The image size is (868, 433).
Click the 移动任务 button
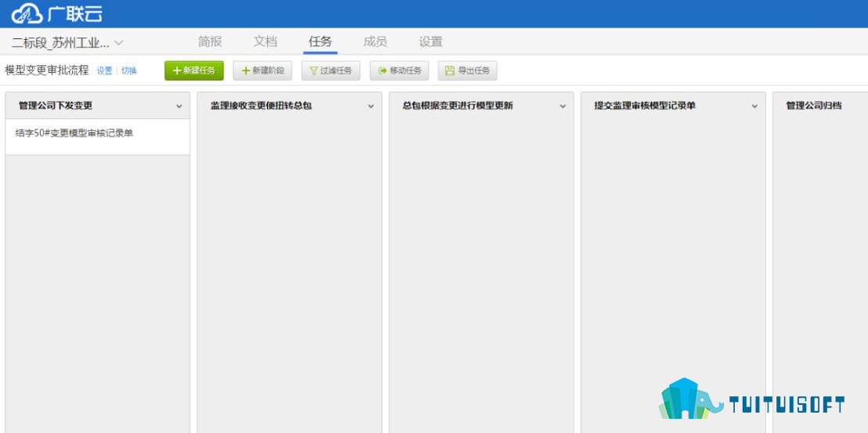click(399, 70)
